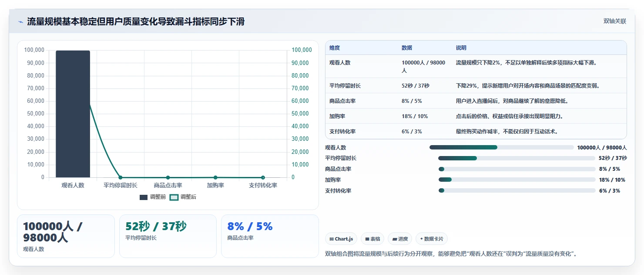Click the 支付转化率 x-axis label
The image size is (644, 275).
click(x=263, y=186)
